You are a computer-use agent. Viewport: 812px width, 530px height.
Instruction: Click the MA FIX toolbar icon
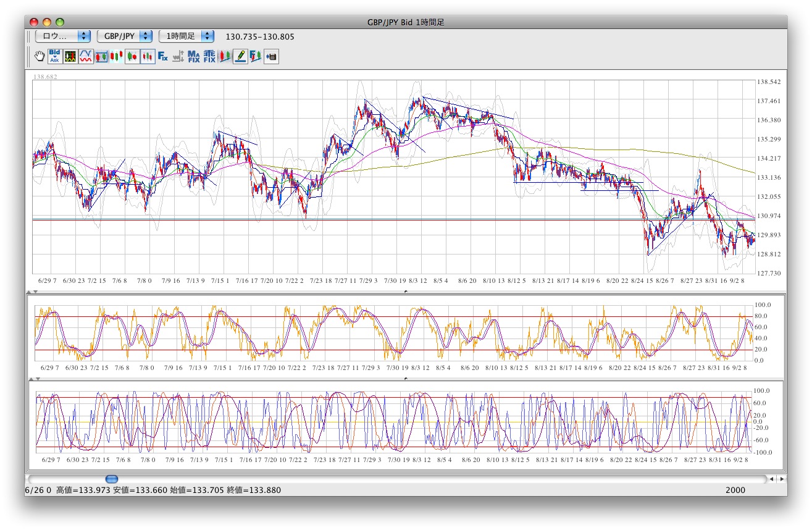[x=194, y=56]
